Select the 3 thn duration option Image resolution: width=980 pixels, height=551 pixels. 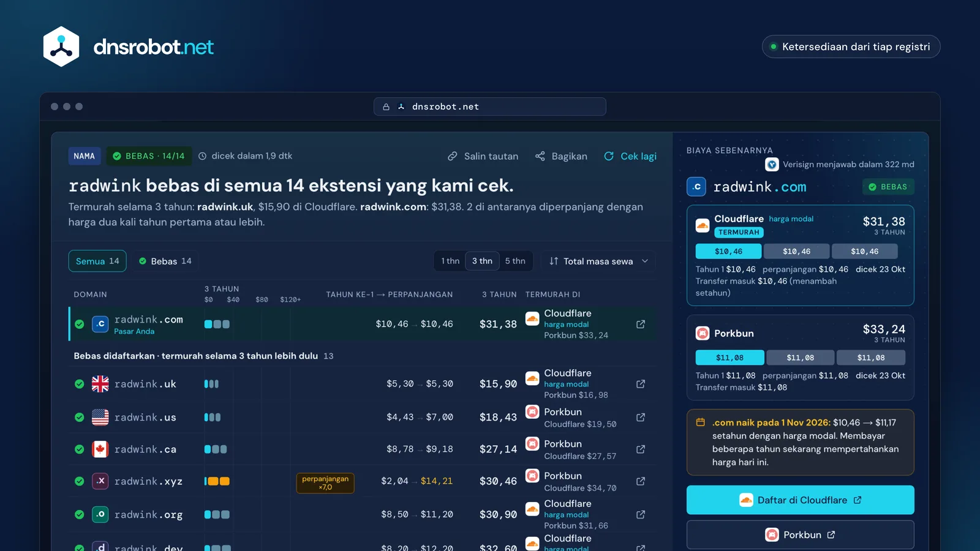[x=482, y=261]
